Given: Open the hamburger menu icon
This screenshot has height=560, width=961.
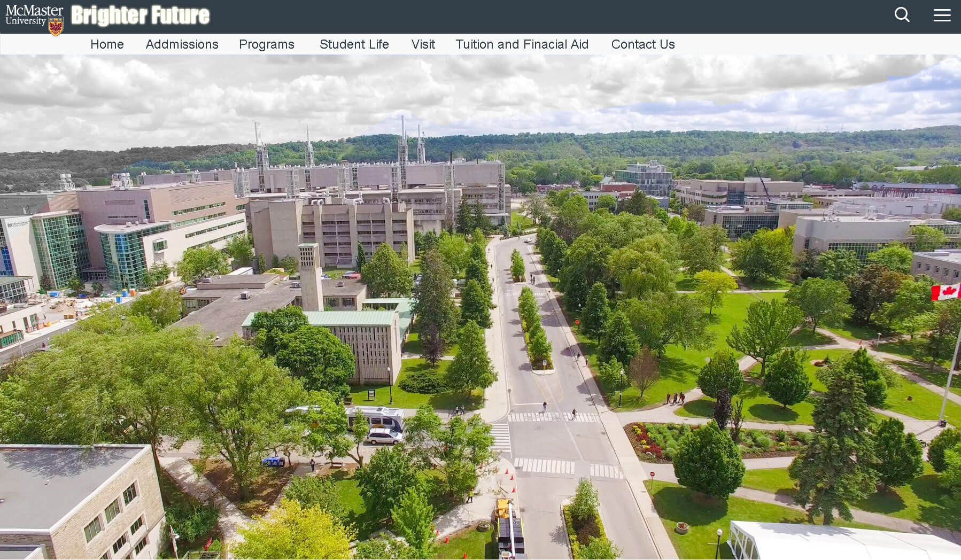Looking at the screenshot, I should pos(942,15).
